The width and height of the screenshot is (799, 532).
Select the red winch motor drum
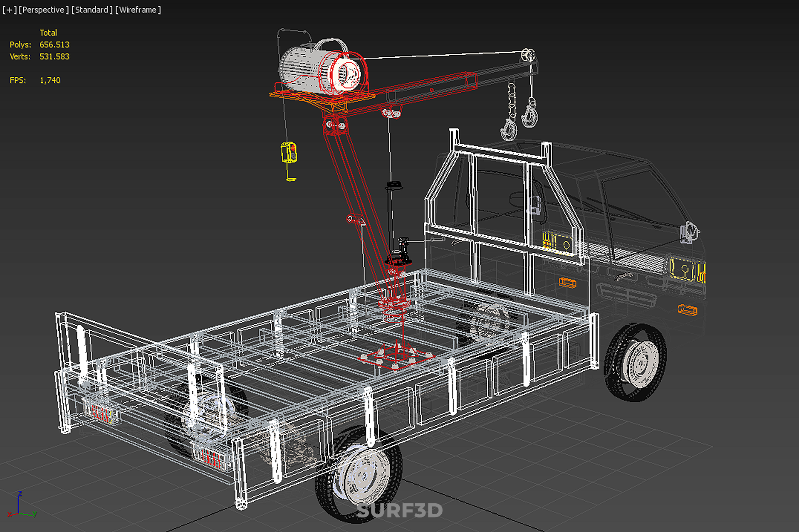click(344, 74)
